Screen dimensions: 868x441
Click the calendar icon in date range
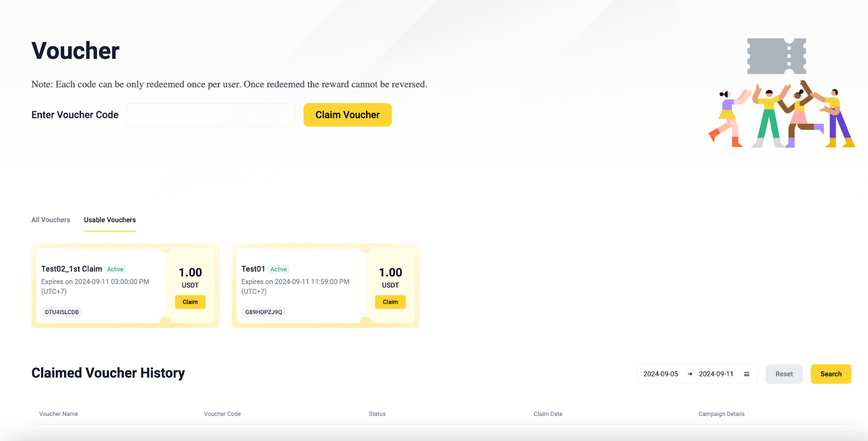pyautogui.click(x=746, y=374)
